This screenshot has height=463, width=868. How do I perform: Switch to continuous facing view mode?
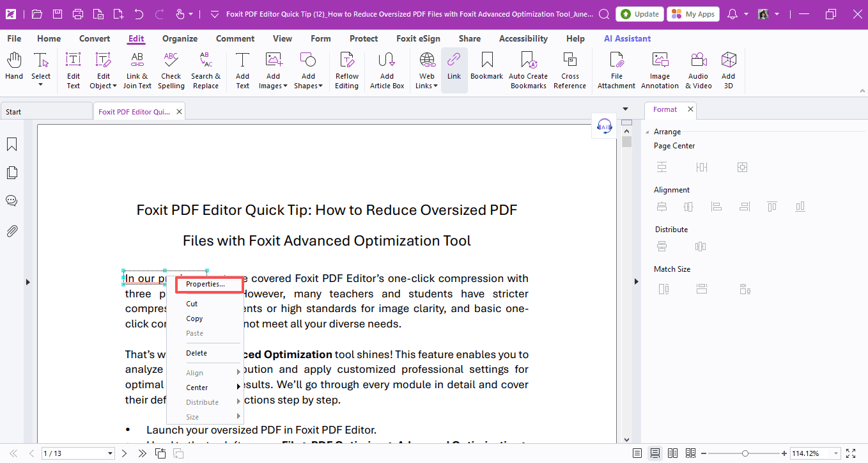click(690, 453)
